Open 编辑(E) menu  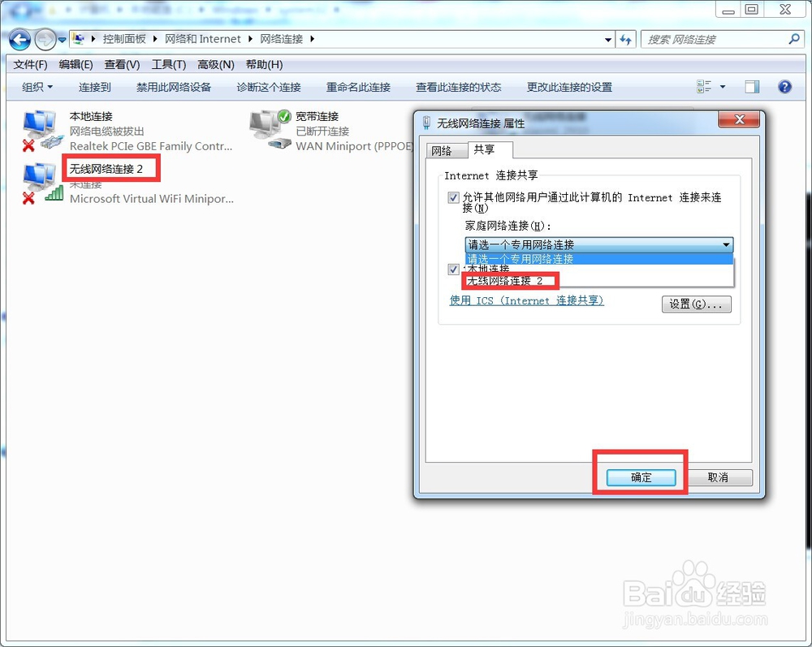click(x=76, y=64)
